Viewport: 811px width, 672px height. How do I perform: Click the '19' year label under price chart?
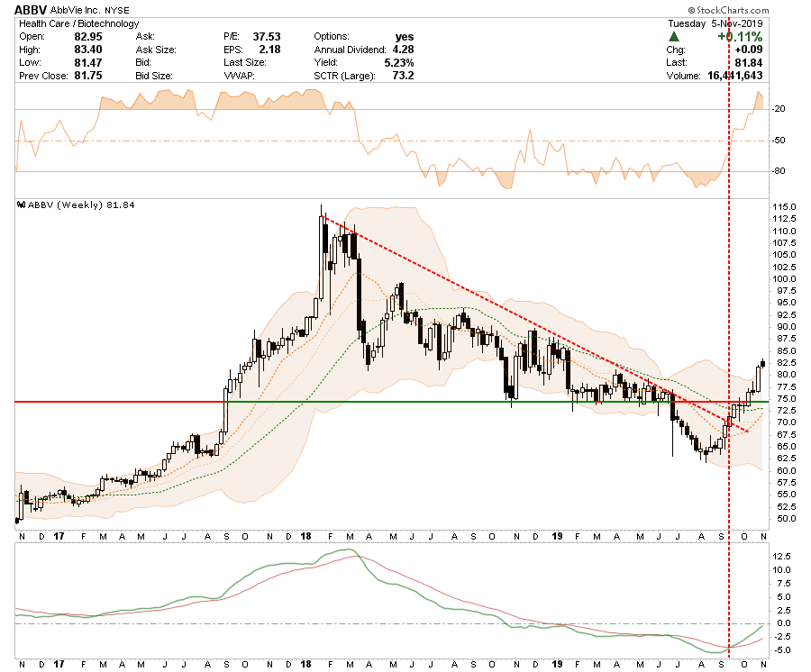(x=557, y=536)
